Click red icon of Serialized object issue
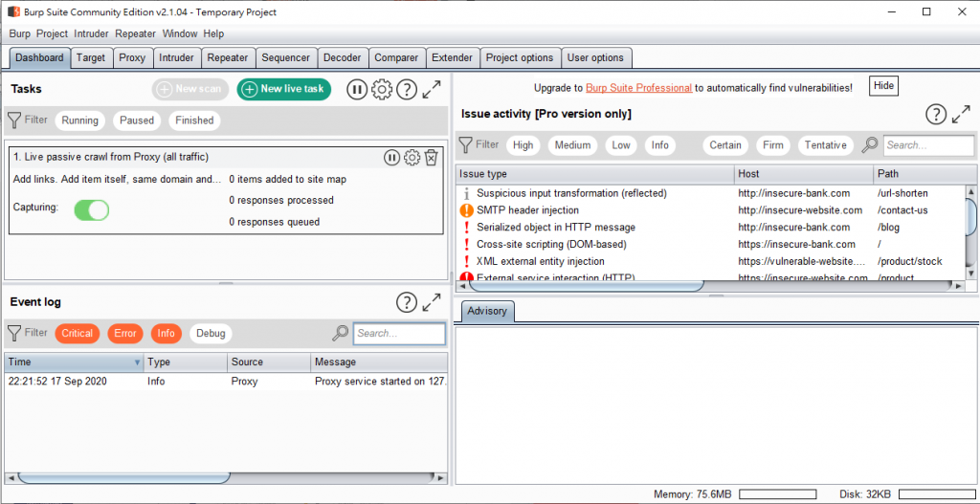 466,228
